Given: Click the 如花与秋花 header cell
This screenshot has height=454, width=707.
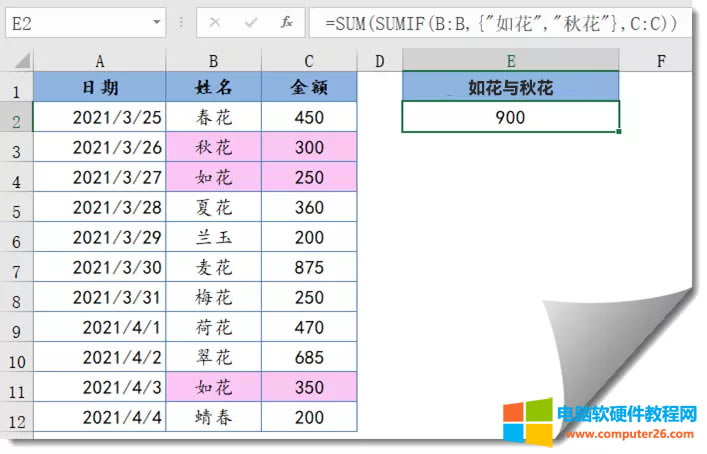Looking at the screenshot, I should 510,88.
